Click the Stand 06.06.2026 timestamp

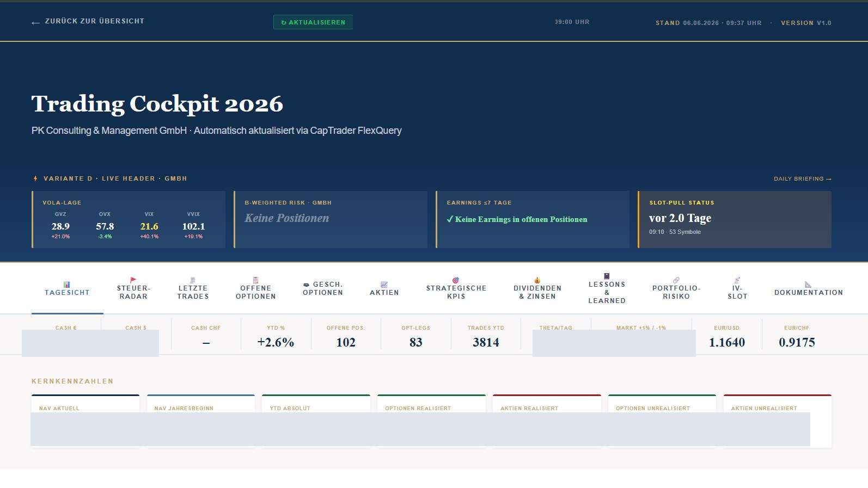(x=708, y=23)
